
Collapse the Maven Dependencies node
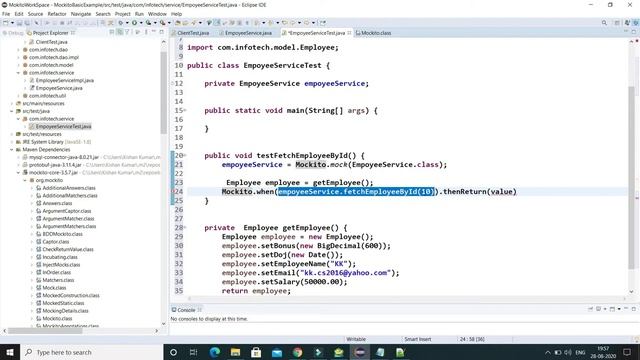(12, 149)
